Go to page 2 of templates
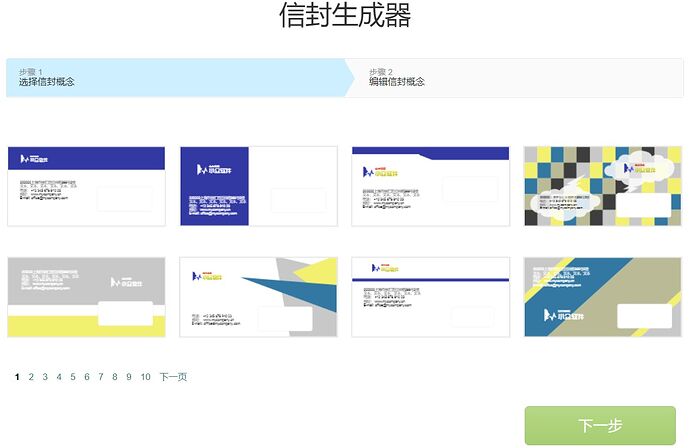690x448 pixels. coord(31,377)
